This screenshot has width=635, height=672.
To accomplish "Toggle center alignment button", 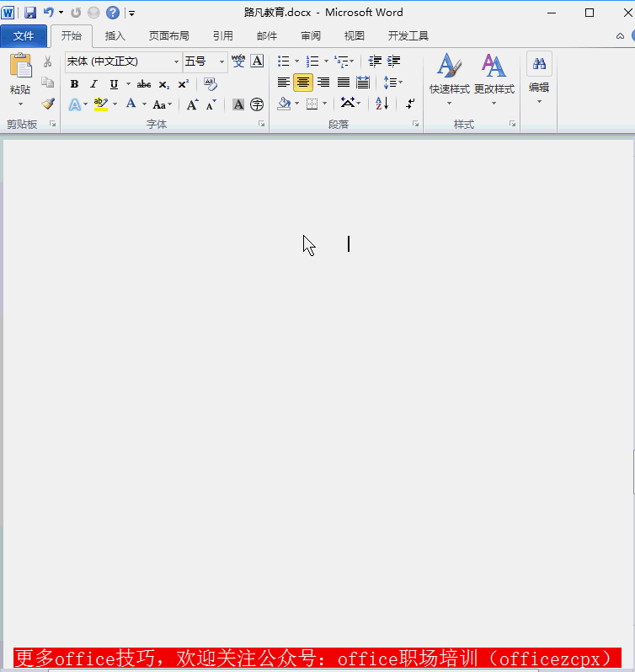I will click(303, 83).
